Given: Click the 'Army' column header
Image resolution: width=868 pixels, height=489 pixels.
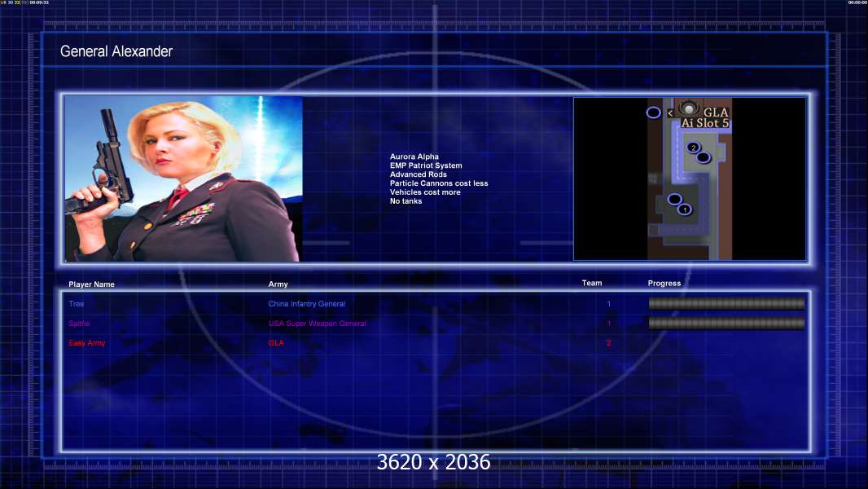Looking at the screenshot, I should (x=278, y=284).
